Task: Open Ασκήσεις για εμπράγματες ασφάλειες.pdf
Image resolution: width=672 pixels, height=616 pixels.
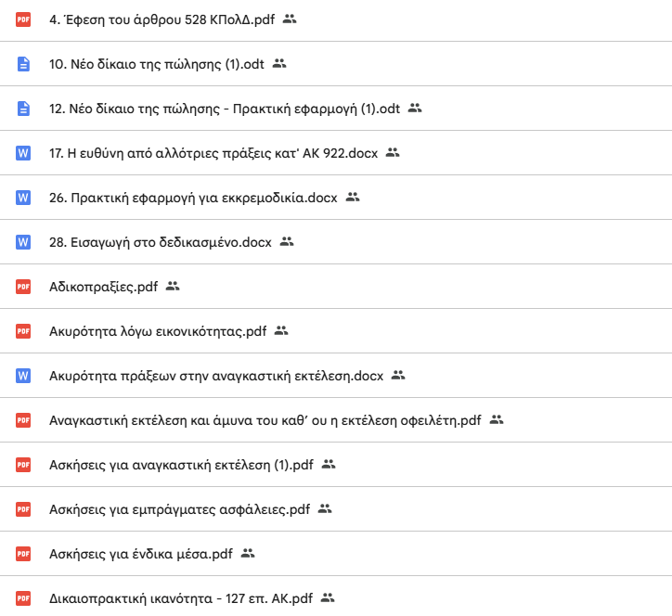Action: pos(178,509)
